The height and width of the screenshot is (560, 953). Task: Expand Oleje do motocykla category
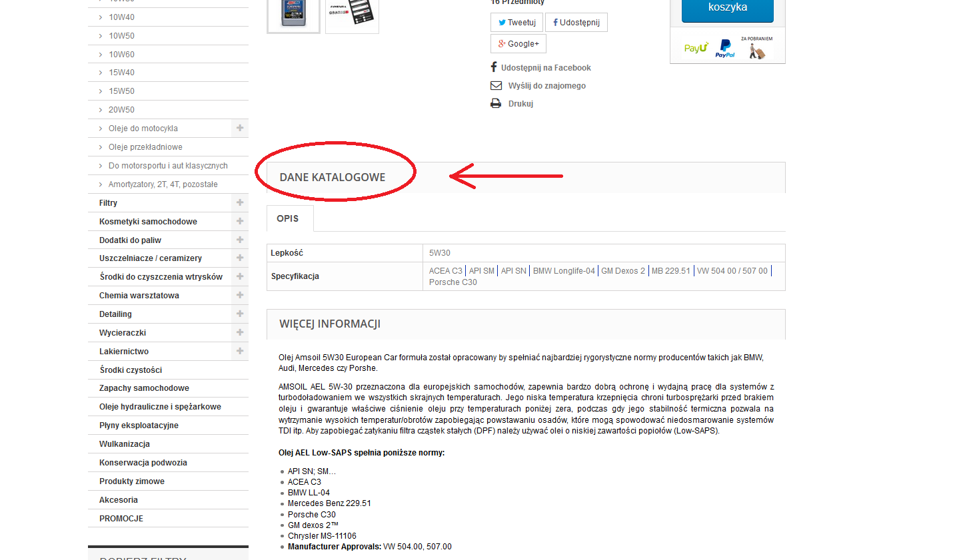pos(240,128)
